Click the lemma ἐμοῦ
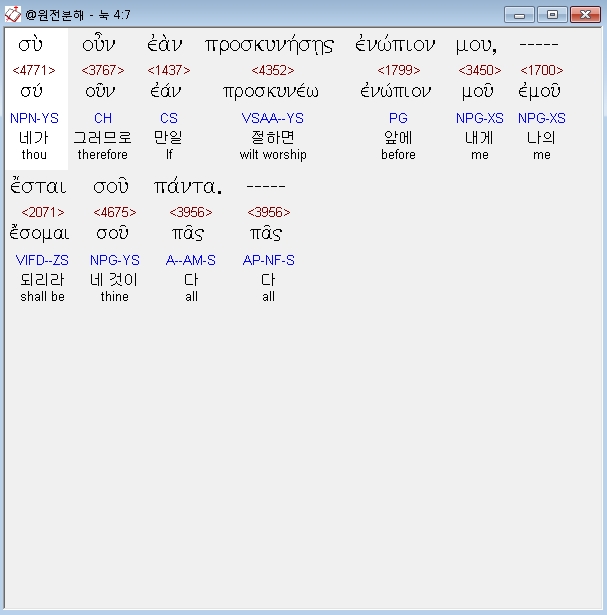The height and width of the screenshot is (615, 607). [539, 91]
